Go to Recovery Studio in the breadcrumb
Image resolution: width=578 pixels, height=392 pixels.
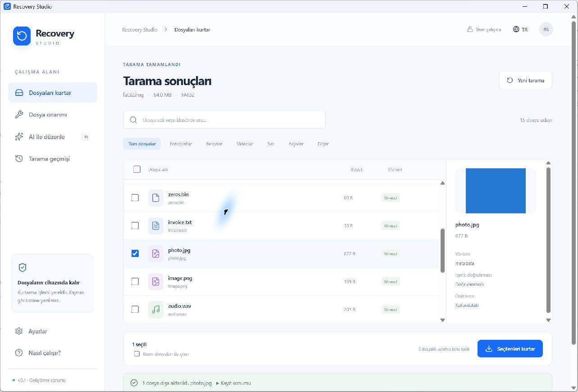pyautogui.click(x=140, y=30)
